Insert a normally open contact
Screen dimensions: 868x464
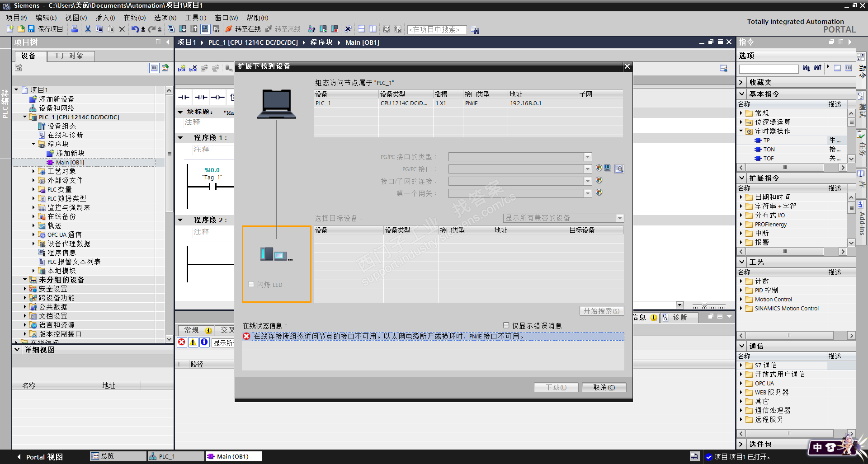184,97
